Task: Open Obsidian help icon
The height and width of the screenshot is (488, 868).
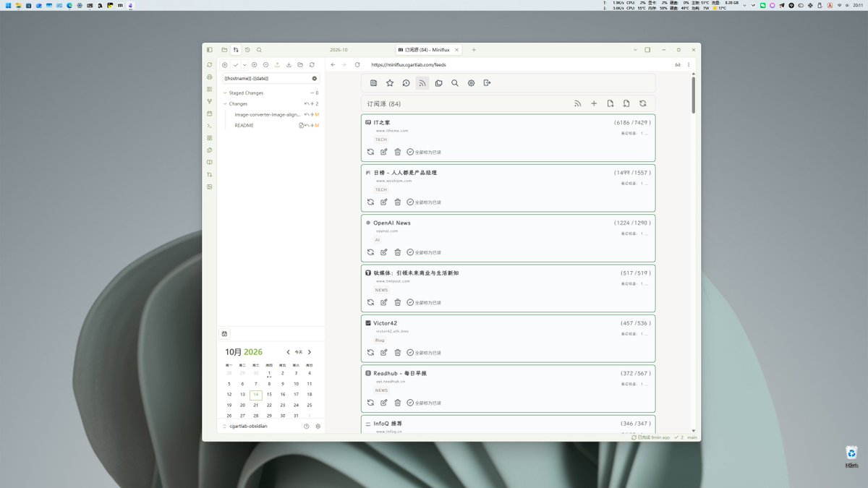Action: pos(307,427)
